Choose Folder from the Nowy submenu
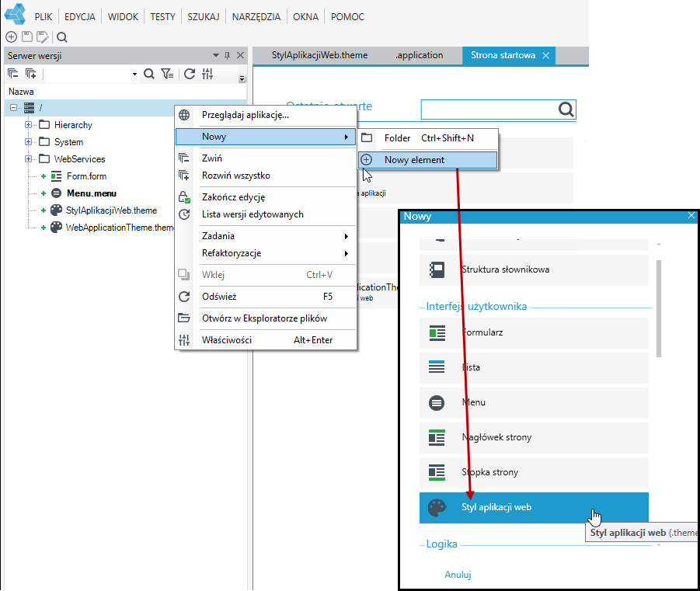 pos(427,138)
